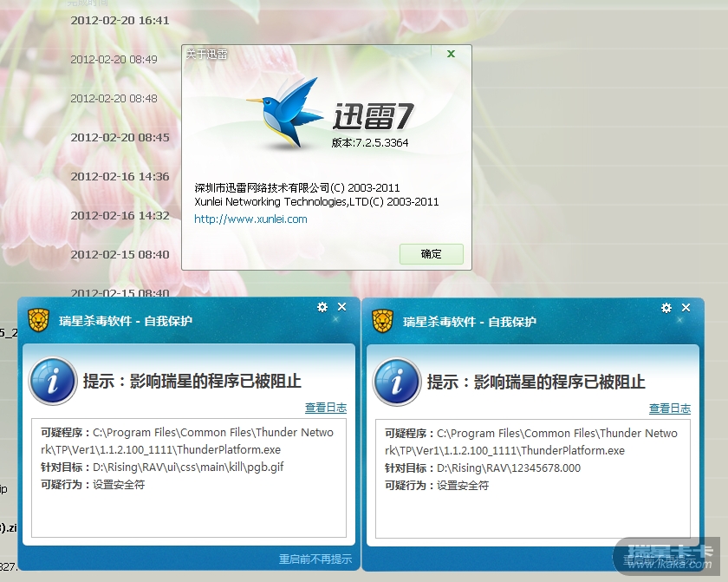Click the 确定 button in the About Xunlei dialog
Screen dimensions: 728x582
click(432, 254)
